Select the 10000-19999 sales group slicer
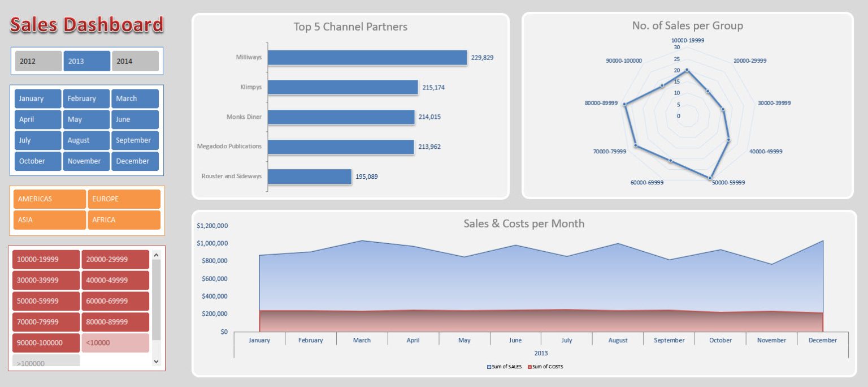 pyautogui.click(x=46, y=260)
